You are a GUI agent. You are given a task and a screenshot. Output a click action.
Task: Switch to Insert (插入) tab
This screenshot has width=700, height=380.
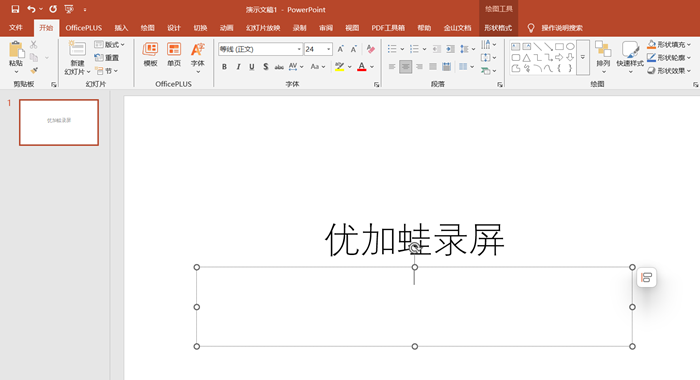pos(121,28)
